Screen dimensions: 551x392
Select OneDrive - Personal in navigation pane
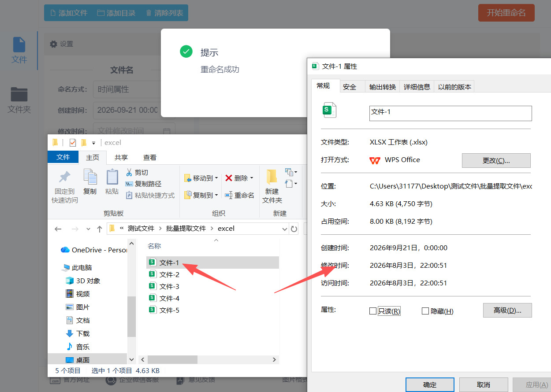tap(94, 250)
